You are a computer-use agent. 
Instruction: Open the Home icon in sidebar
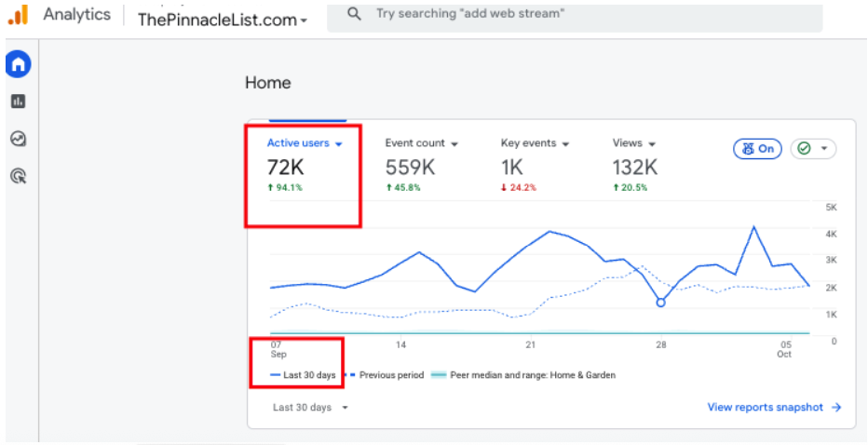point(18,64)
